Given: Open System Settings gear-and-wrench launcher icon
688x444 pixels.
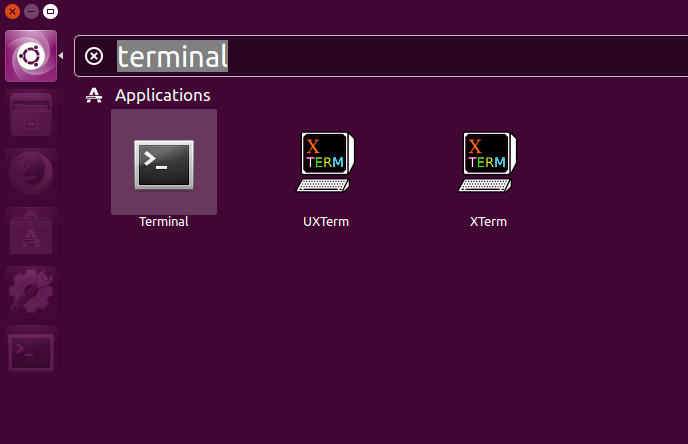Looking at the screenshot, I should 31,291.
